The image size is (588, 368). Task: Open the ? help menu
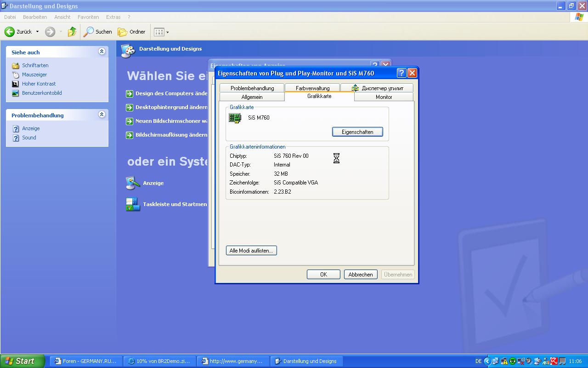[x=129, y=17]
